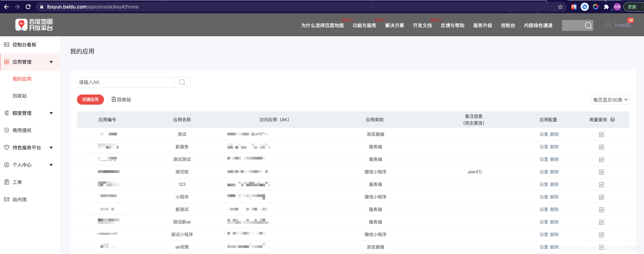Click the 用量查询 help question icon

[612, 120]
